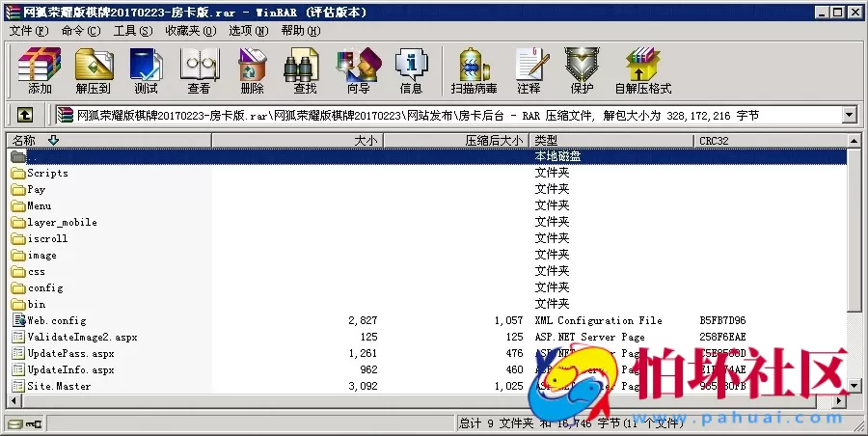This screenshot has height=436, width=868.
Task: Select the image folder row
Action: (x=426, y=256)
